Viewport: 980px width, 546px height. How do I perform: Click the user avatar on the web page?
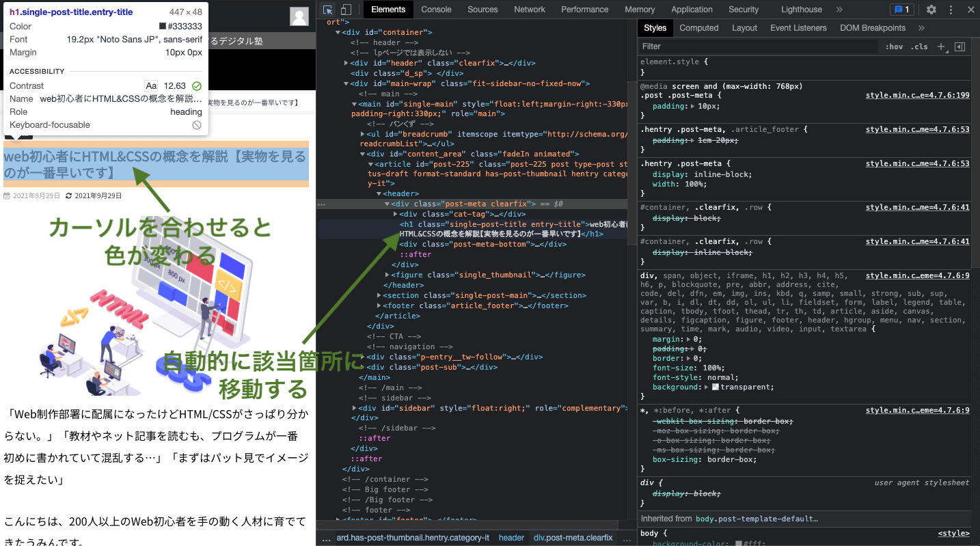pyautogui.click(x=299, y=16)
